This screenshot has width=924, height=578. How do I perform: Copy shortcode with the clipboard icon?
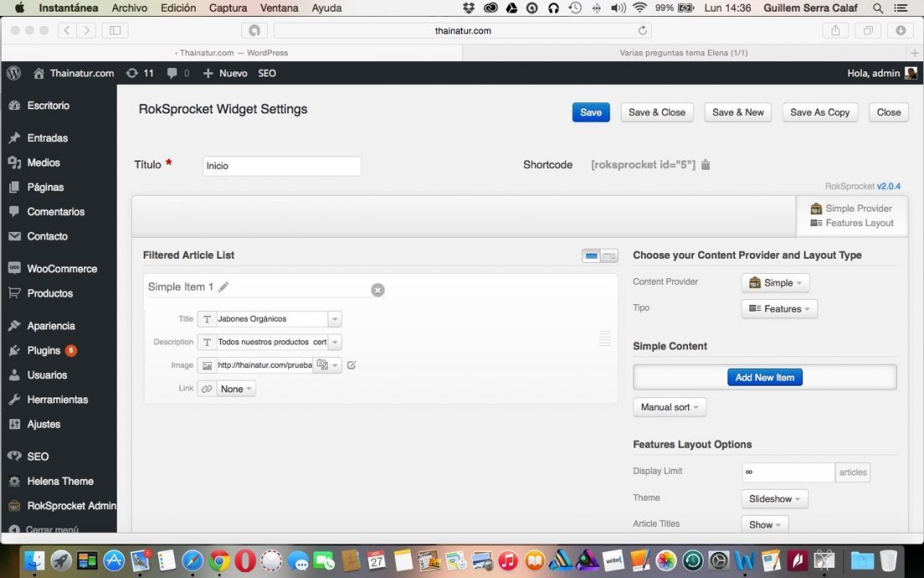(706, 165)
